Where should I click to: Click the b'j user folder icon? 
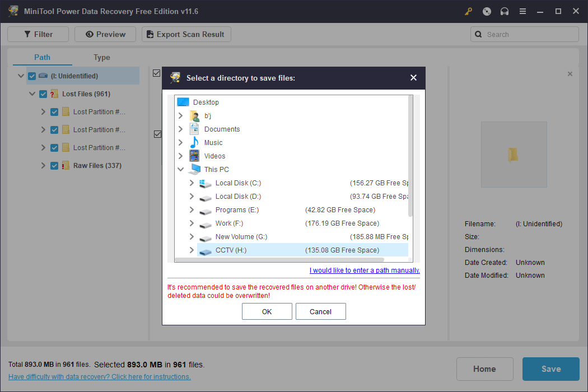pyautogui.click(x=194, y=115)
